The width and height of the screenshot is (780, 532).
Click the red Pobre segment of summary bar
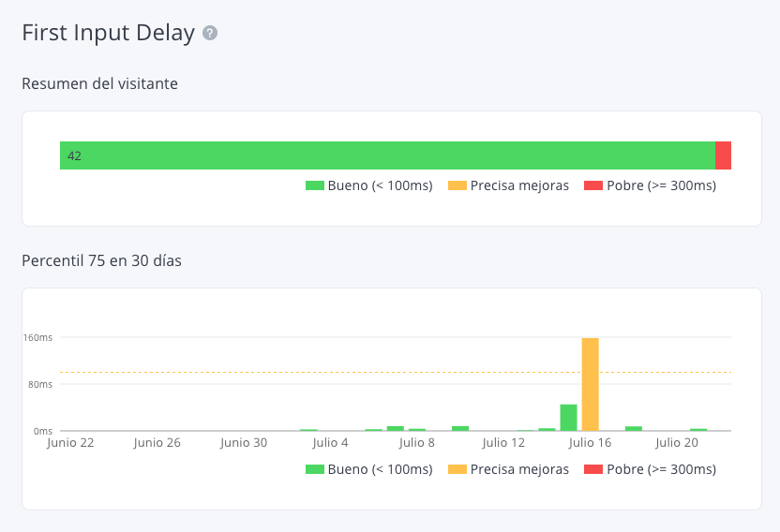click(723, 155)
